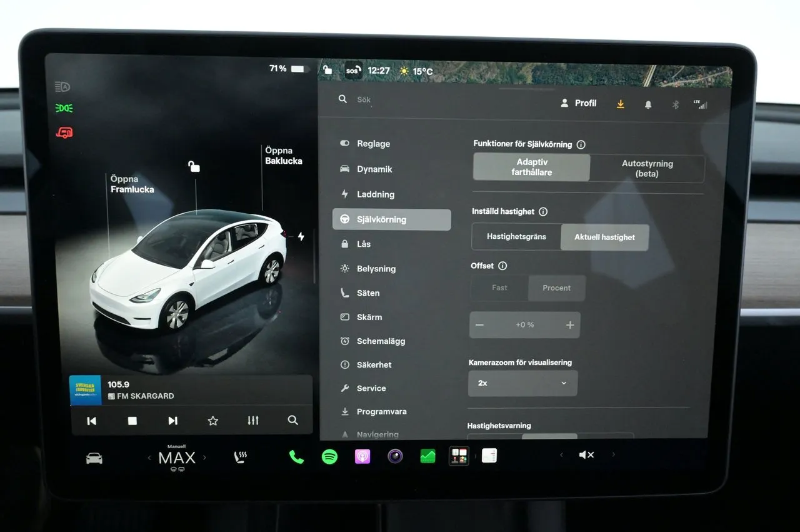Screen dimensions: 800x532
Task: Tap the seat heater icon
Action: tap(240, 458)
